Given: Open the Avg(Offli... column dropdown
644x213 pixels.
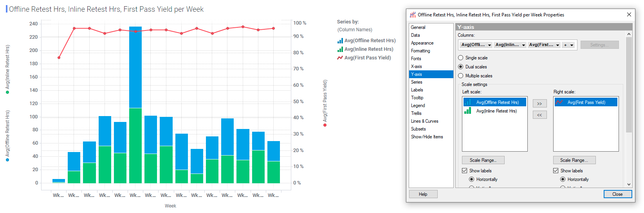Looking at the screenshot, I should click(476, 45).
